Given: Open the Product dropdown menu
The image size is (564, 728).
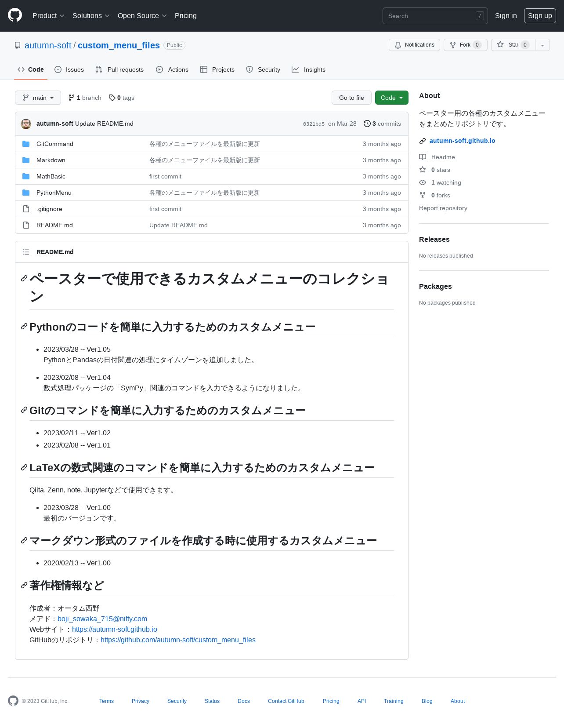Looking at the screenshot, I should [x=48, y=15].
